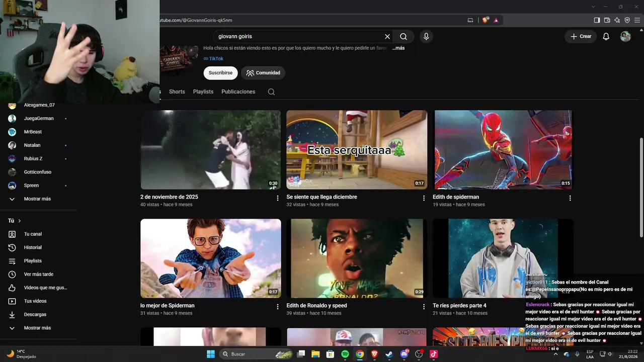This screenshot has width=644, height=362.
Task: Search within the channel using magnifier icon
Action: pyautogui.click(x=271, y=92)
